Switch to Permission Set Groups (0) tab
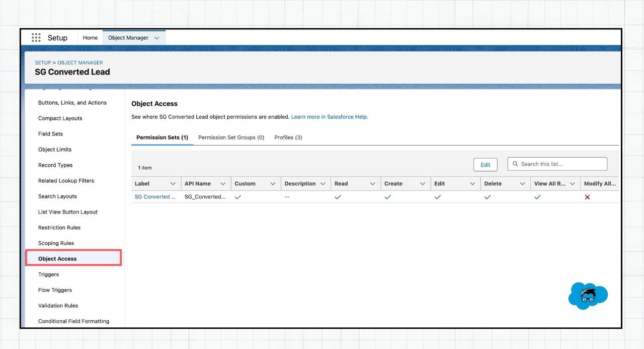 231,137
